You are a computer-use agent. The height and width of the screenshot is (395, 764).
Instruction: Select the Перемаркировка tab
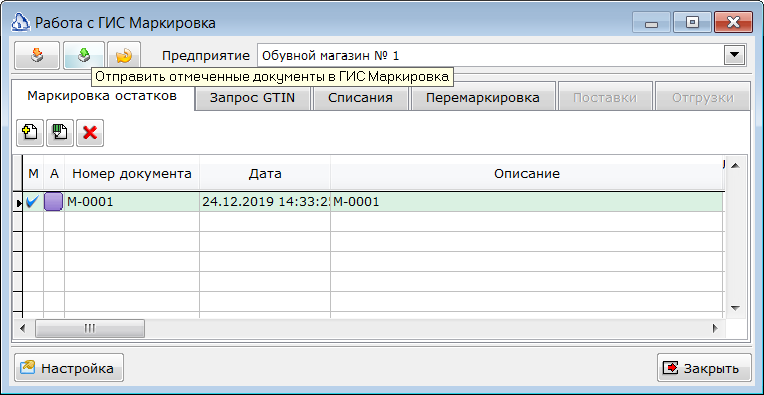point(482,97)
